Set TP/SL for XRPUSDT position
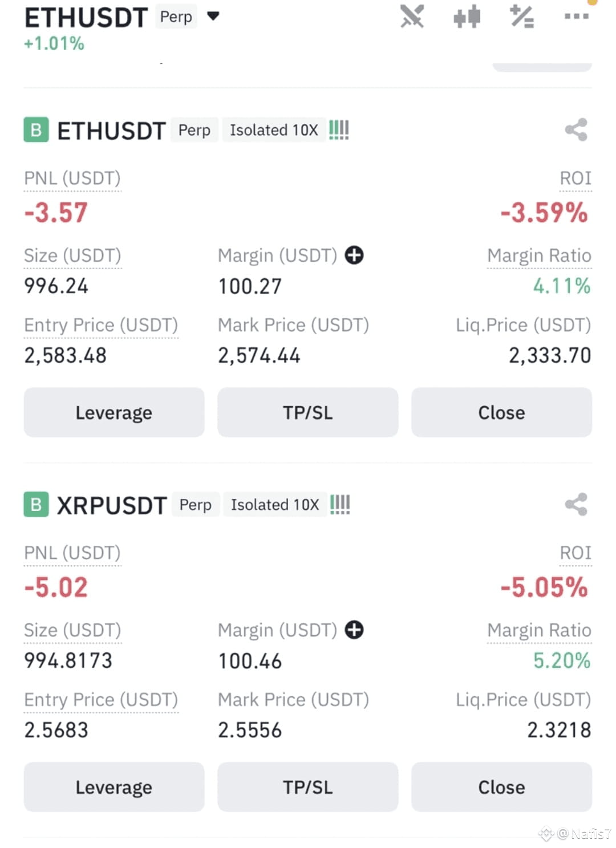 point(308,787)
